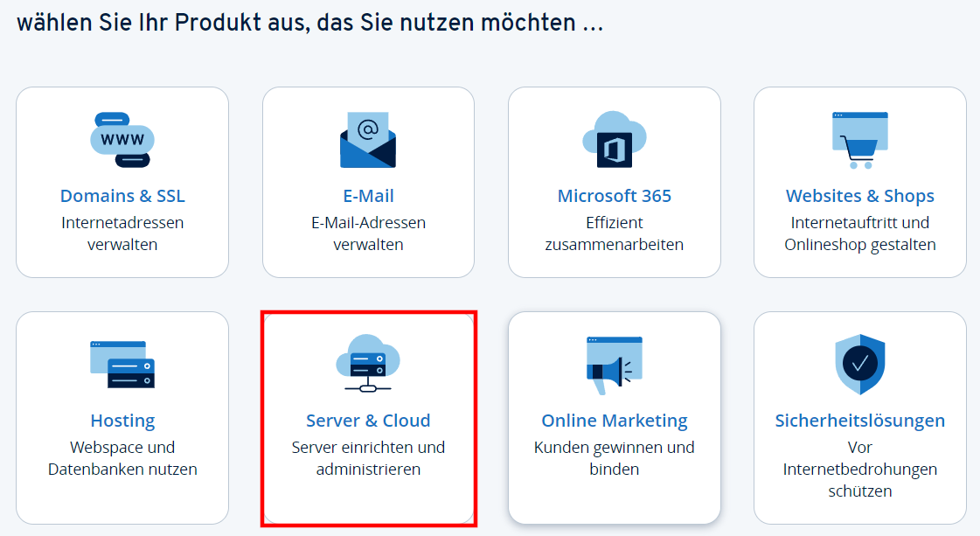Viewport: 980px width, 536px height.
Task: Click the Hosting server icon
Action: (122, 365)
